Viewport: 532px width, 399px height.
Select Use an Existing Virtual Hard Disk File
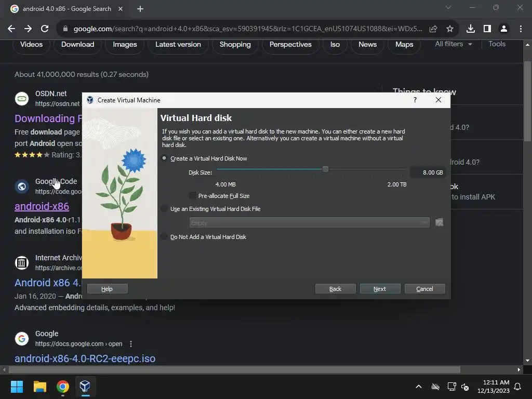(x=164, y=209)
